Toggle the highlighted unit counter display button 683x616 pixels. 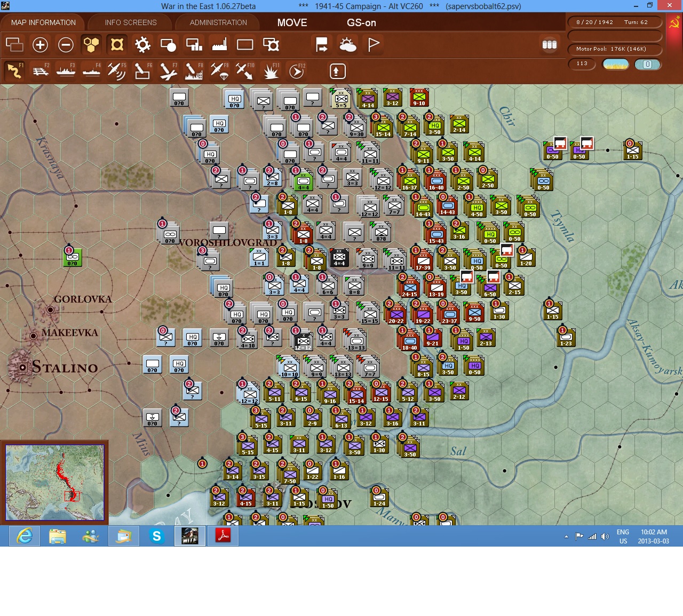coord(117,44)
